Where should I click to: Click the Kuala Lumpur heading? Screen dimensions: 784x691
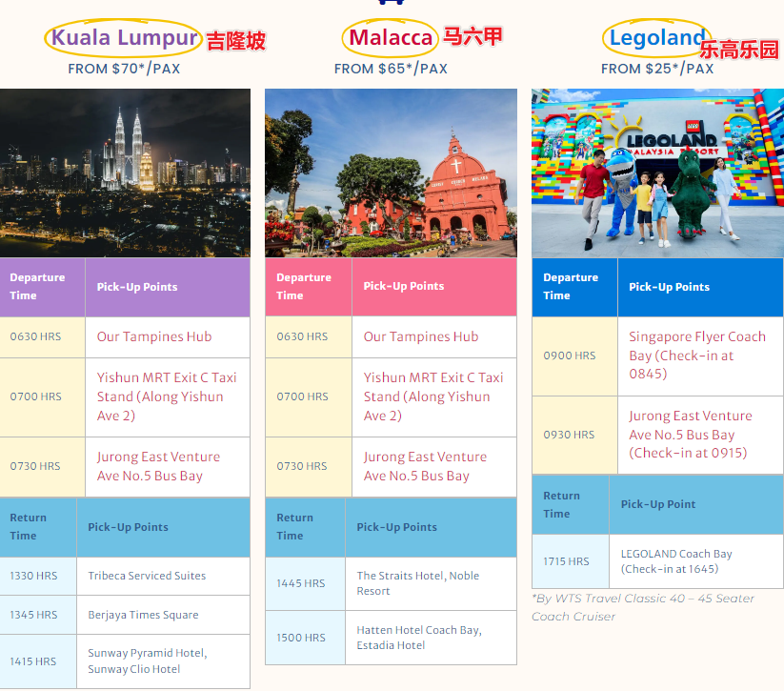[x=125, y=37]
